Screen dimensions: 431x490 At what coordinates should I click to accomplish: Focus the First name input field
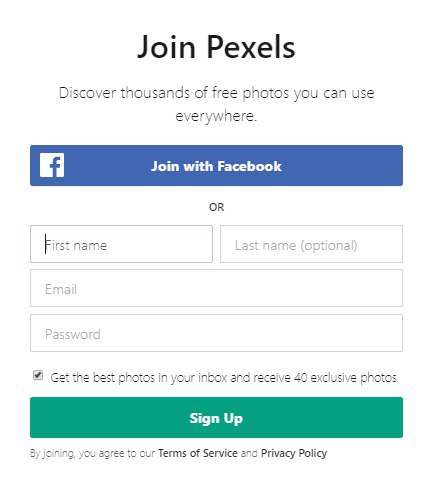point(121,244)
